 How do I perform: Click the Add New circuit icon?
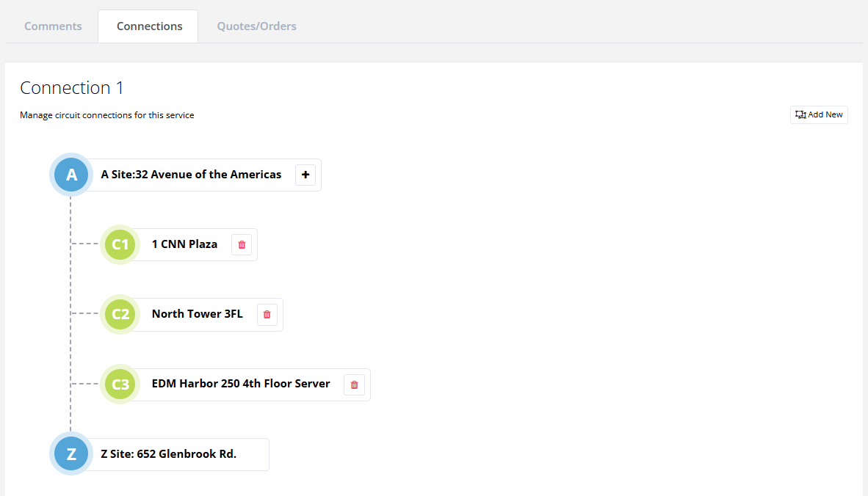[800, 114]
